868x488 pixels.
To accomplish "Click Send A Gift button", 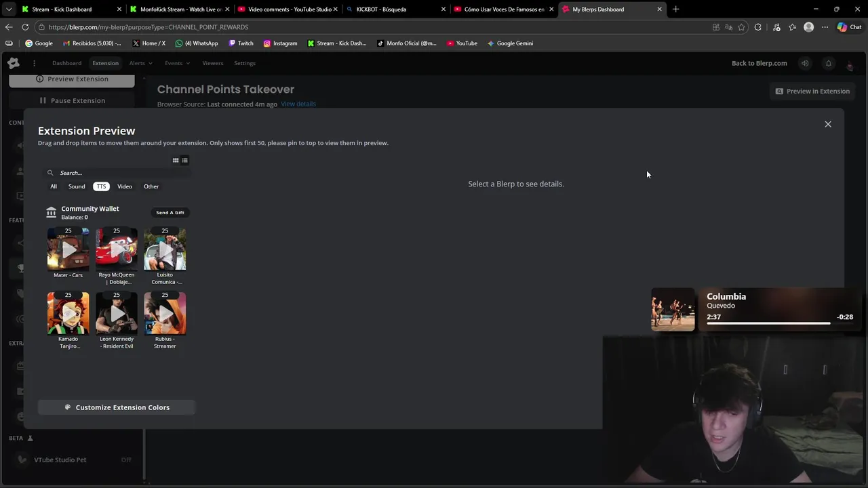I will point(170,212).
